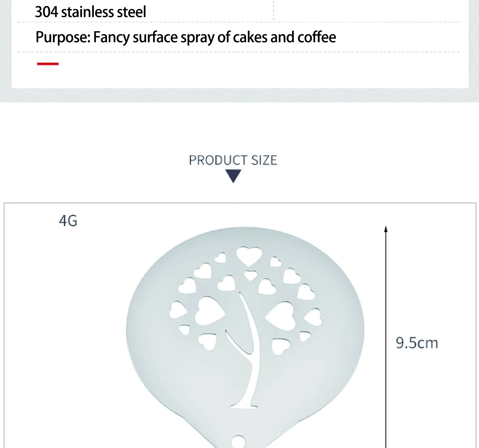Click the big heart left of the trunk
The height and width of the screenshot is (448, 479).
click(x=209, y=311)
